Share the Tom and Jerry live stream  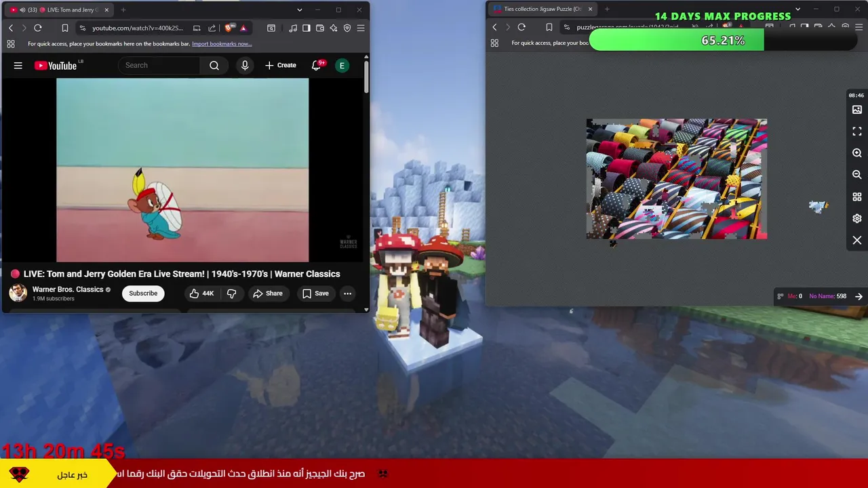tap(267, 293)
